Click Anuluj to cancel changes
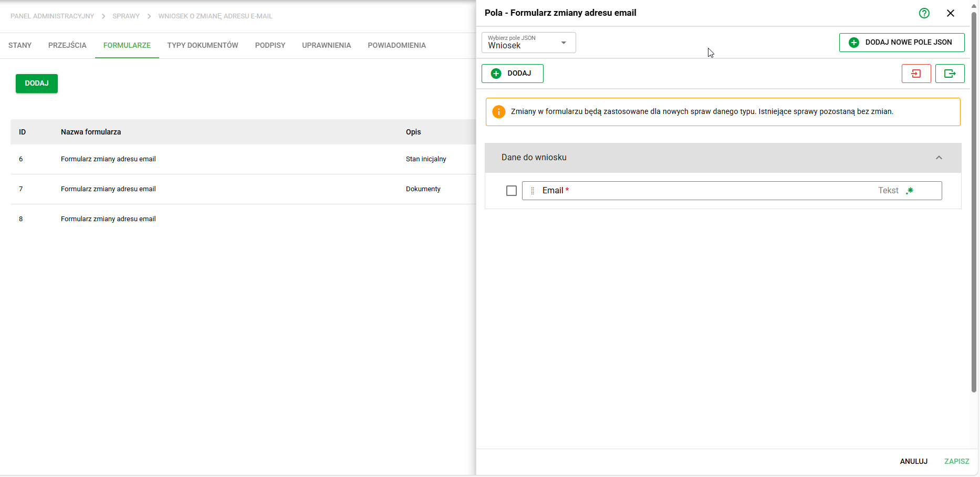980x477 pixels. 913,461
